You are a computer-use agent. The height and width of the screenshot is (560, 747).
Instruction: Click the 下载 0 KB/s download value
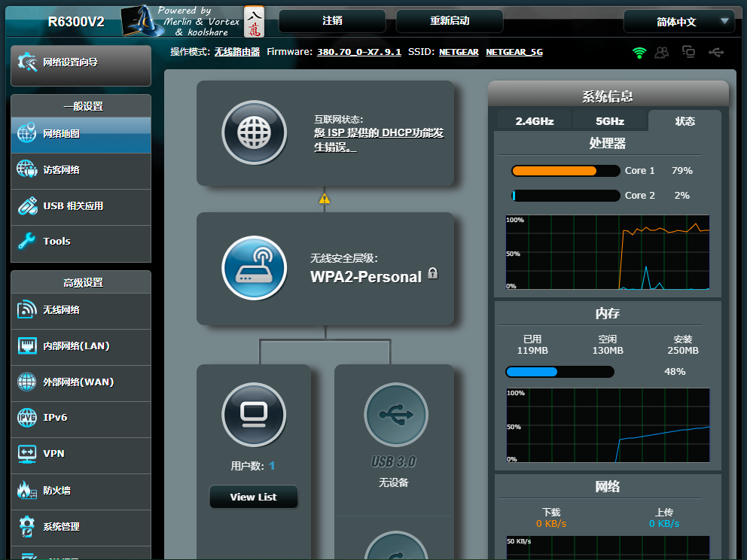point(551,523)
